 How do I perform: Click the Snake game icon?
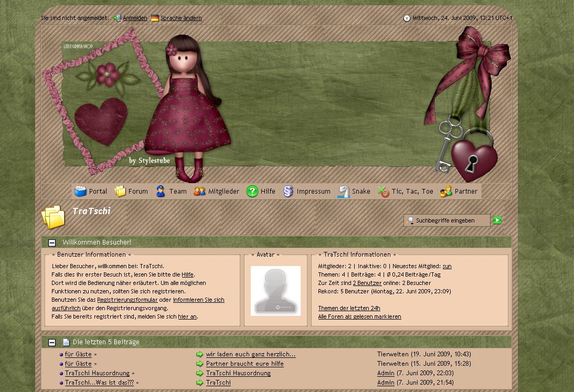pyautogui.click(x=344, y=192)
